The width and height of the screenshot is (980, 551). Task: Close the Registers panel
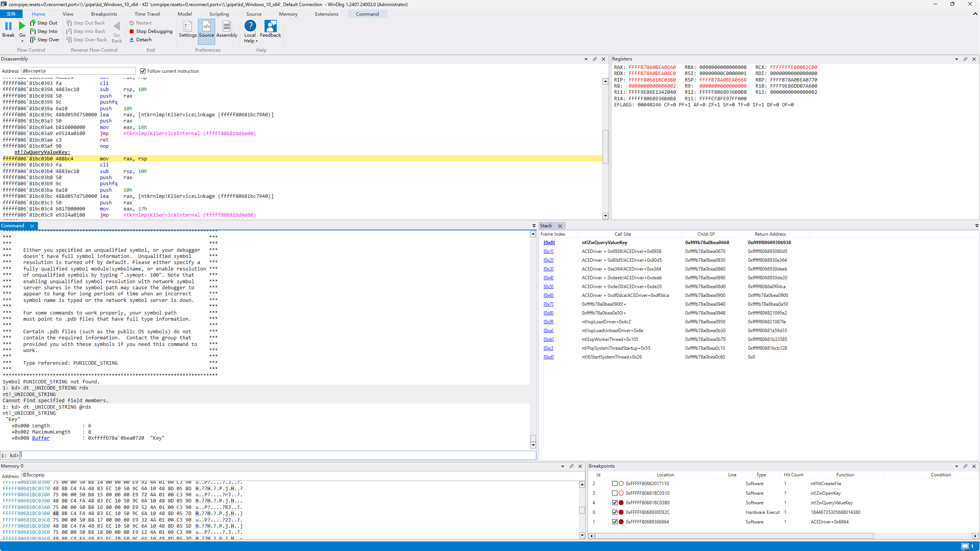(x=974, y=59)
